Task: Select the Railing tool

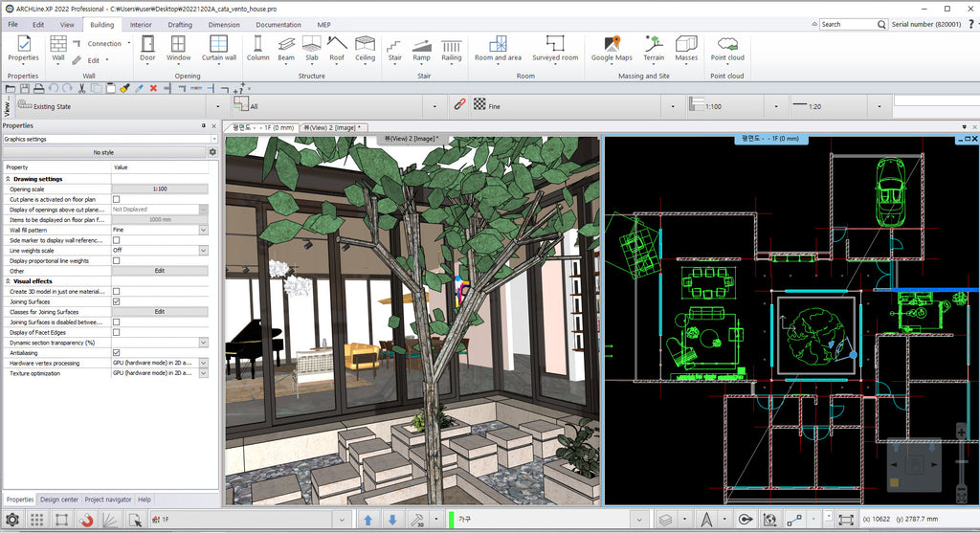Action: pos(452,48)
